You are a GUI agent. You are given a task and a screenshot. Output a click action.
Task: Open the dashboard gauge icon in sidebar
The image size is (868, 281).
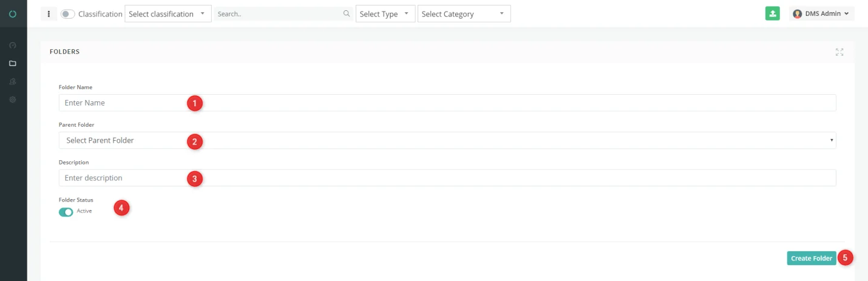click(x=13, y=45)
